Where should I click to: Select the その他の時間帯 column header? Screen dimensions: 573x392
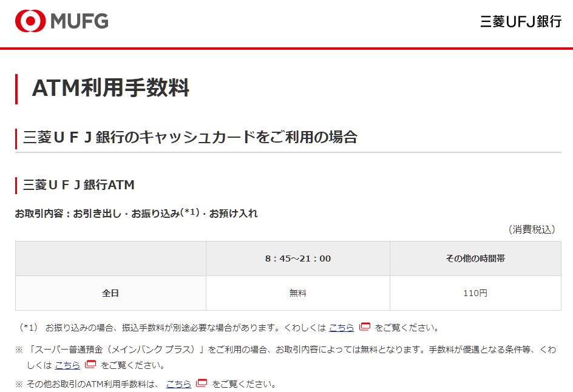pyautogui.click(x=475, y=259)
